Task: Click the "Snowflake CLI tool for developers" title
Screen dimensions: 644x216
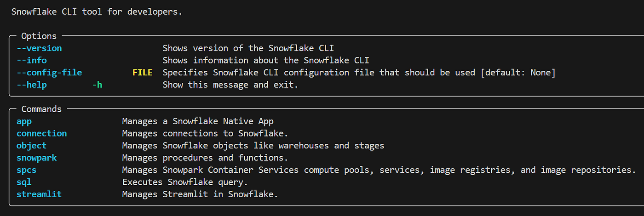Action: (97, 12)
